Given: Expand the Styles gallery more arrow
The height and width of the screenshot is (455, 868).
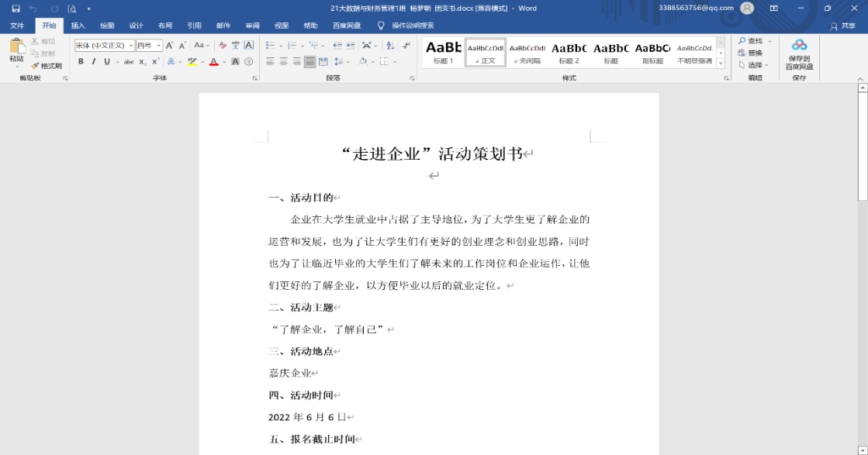Looking at the screenshot, I should 721,63.
